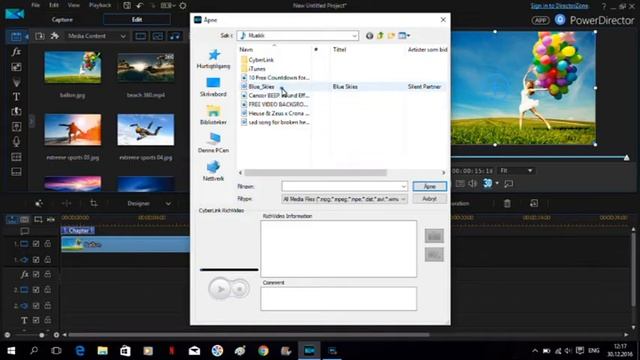Click the preview volume speaker icon

[473, 184]
